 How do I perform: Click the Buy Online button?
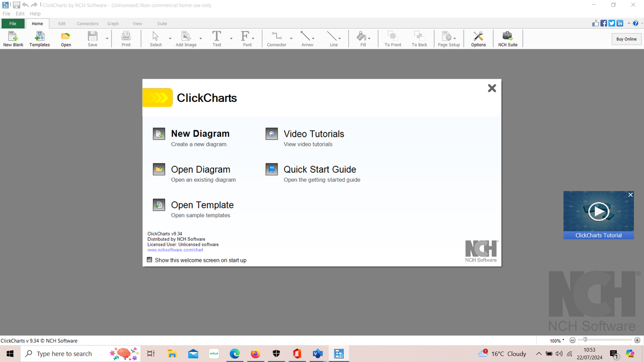point(626,39)
